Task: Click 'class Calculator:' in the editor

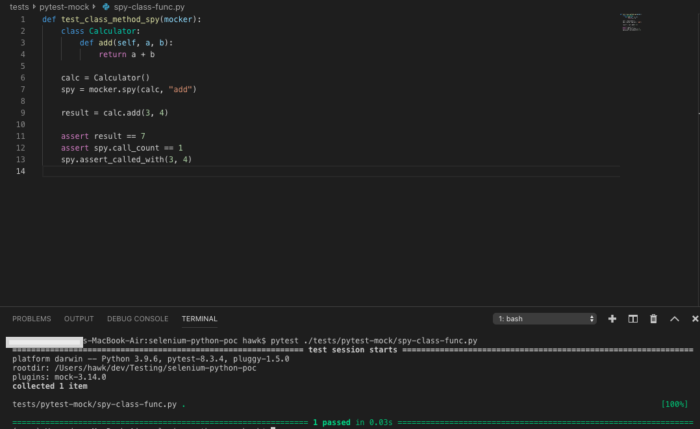Action: [x=96, y=31]
